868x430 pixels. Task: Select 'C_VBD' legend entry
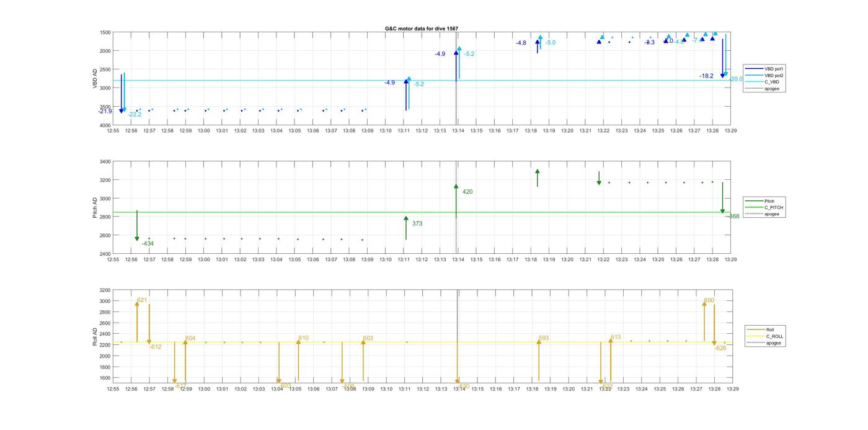[762, 82]
